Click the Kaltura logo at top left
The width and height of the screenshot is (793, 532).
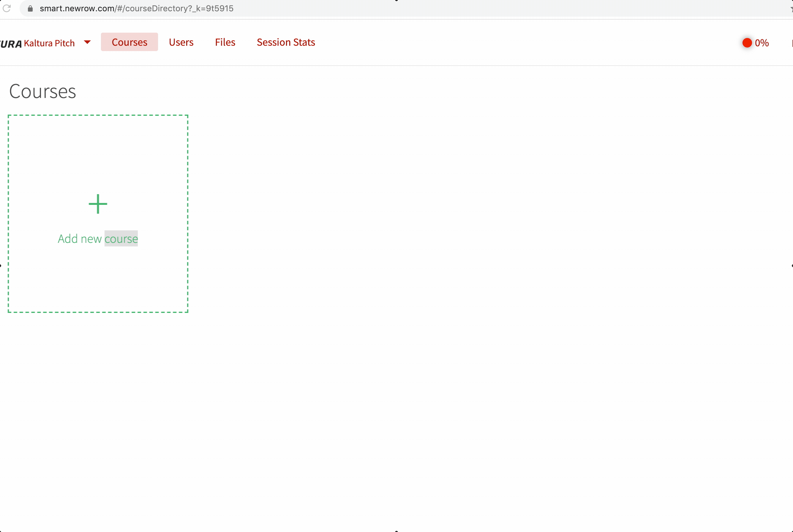point(11,44)
